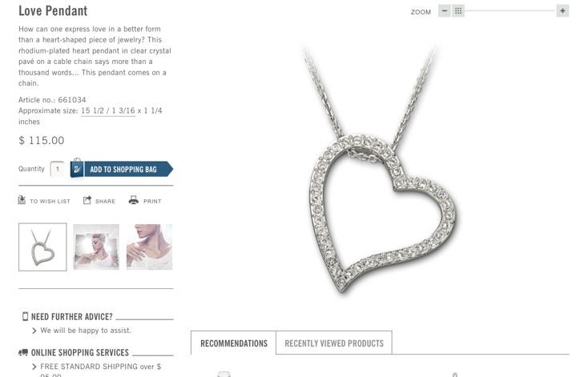This screenshot has height=377, width=588.
Task: Select the heart pendant thumbnail
Action: point(42,247)
